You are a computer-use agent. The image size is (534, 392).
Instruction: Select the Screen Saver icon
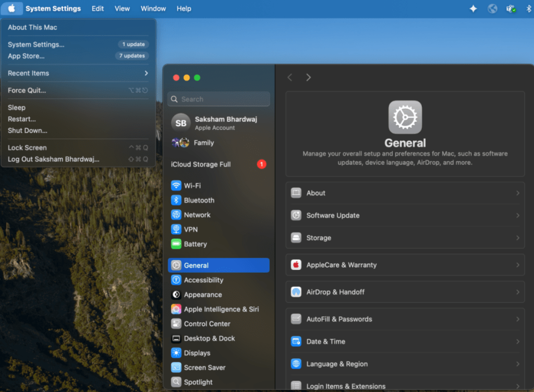(x=176, y=367)
